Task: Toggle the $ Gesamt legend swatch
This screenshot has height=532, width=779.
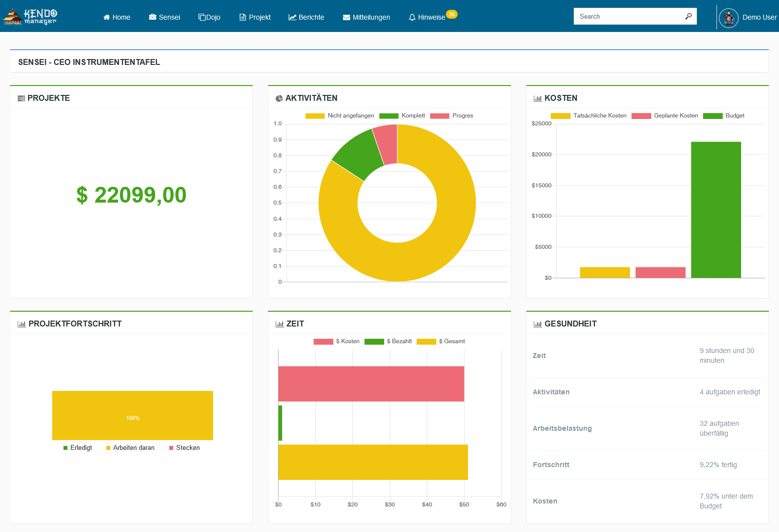Action: pos(426,342)
